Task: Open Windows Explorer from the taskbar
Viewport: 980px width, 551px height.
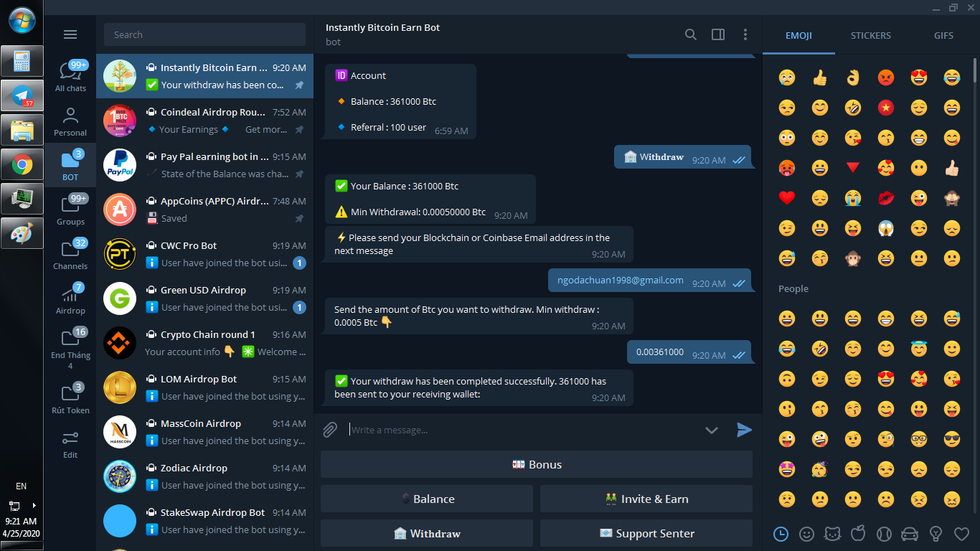Action: coord(22,130)
